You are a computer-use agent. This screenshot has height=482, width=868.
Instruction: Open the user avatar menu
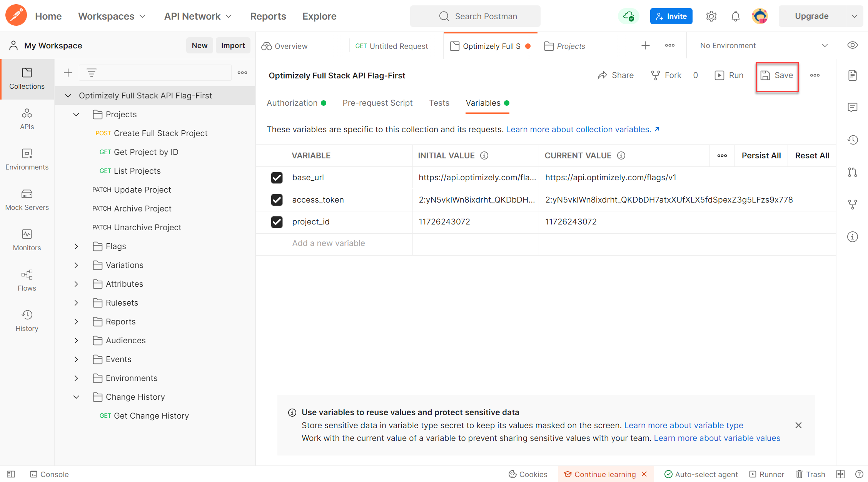(760, 16)
